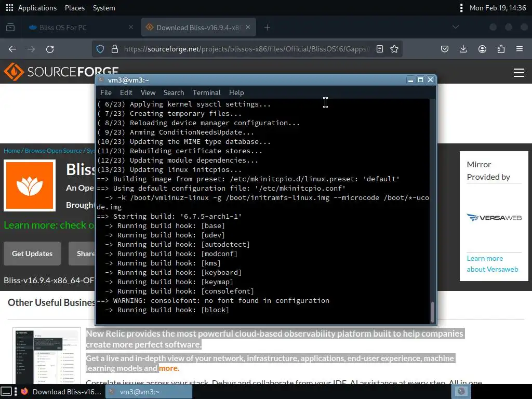Click the orange more. link
The image size is (532, 399).
pyautogui.click(x=169, y=368)
